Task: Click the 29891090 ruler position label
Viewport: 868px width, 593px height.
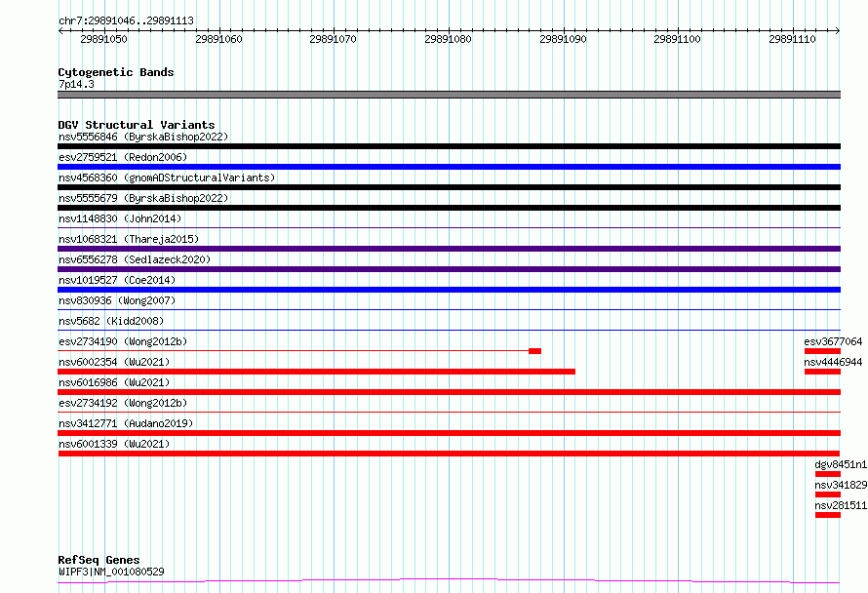Action: point(563,39)
